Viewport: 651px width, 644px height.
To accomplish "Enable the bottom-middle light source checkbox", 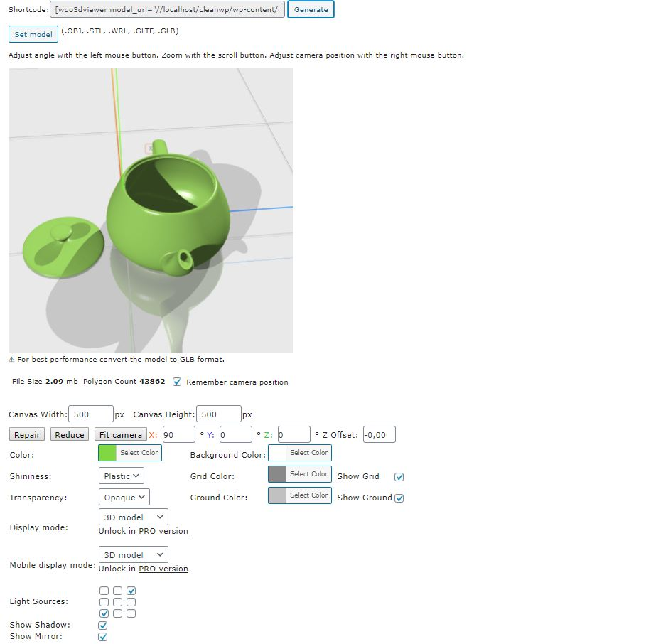I will pyautogui.click(x=117, y=613).
